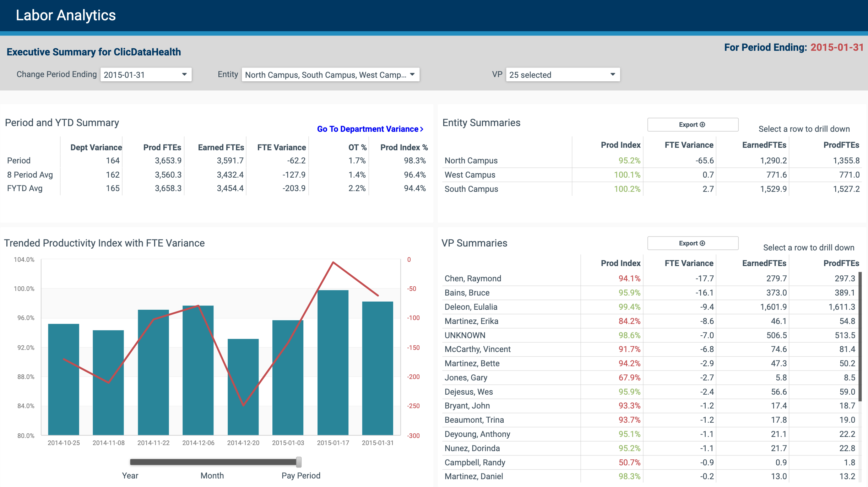Click EarnedFTEs header in VP Summaries

click(x=764, y=263)
